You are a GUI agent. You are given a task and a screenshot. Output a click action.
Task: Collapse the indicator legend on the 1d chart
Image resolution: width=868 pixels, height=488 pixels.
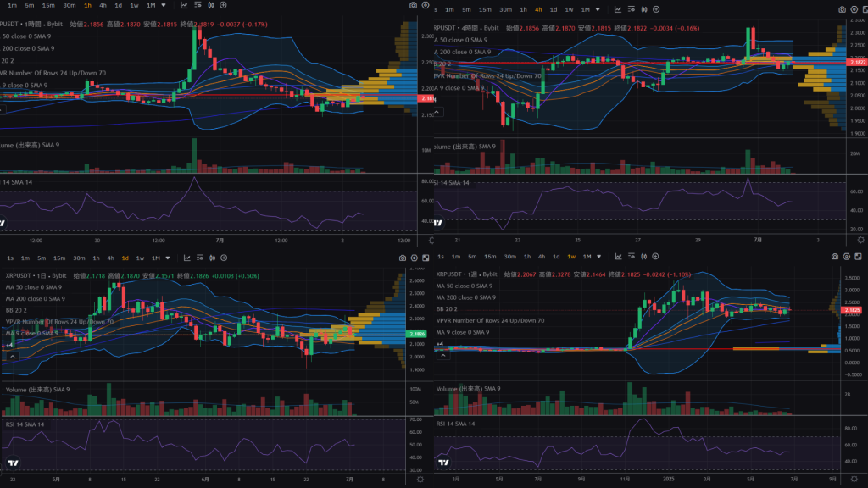[x=12, y=357]
